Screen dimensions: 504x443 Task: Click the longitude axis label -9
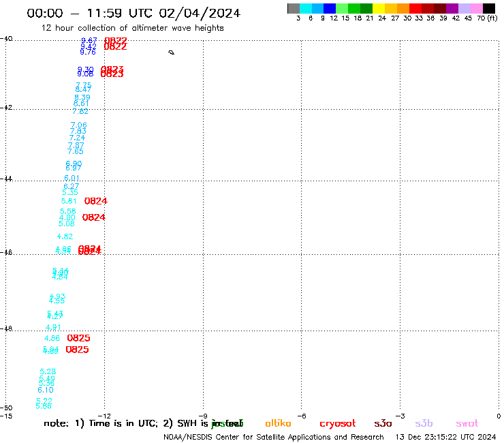point(203,416)
